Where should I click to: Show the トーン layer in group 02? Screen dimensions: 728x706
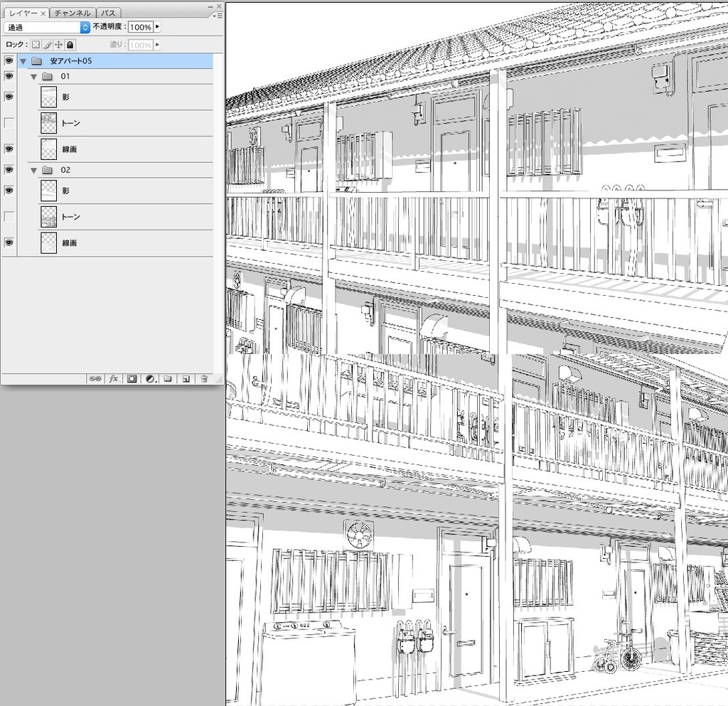(x=9, y=217)
